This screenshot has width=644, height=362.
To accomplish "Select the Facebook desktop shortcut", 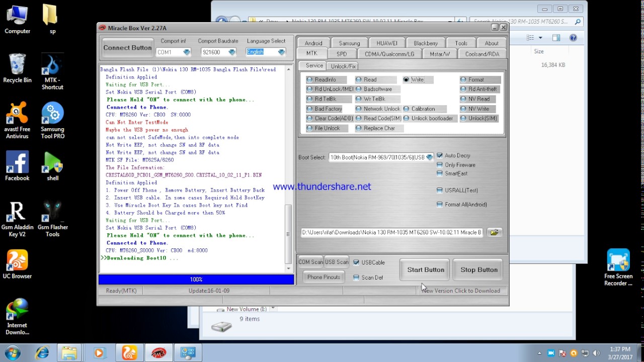I will point(17,166).
